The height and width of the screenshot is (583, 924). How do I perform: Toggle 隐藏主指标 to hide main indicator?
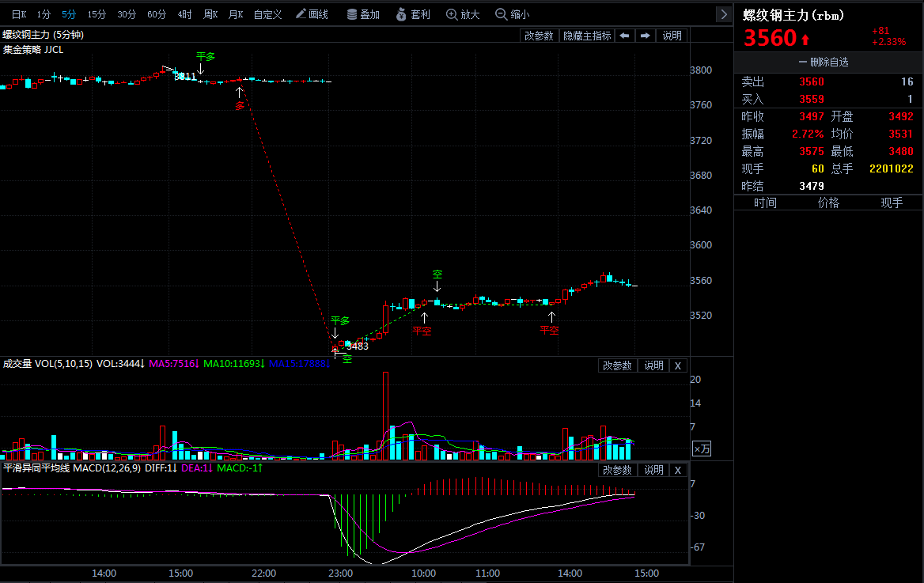pyautogui.click(x=586, y=36)
